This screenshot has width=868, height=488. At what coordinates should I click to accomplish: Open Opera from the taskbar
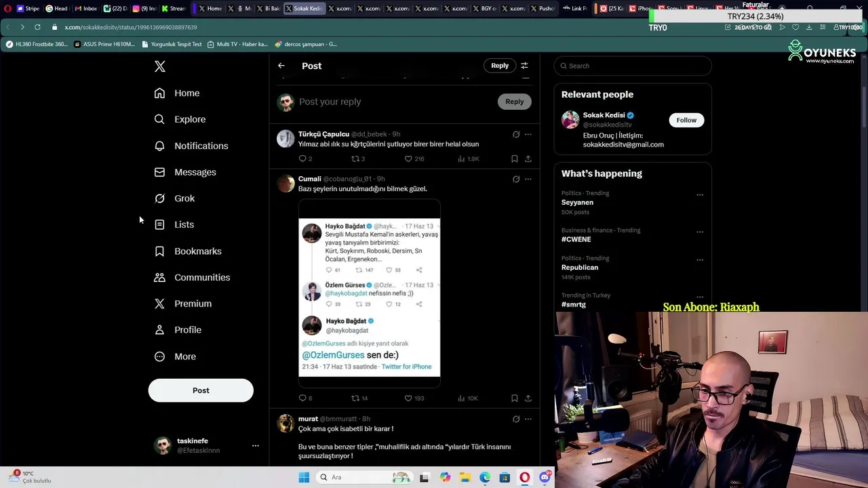pyautogui.click(x=524, y=477)
